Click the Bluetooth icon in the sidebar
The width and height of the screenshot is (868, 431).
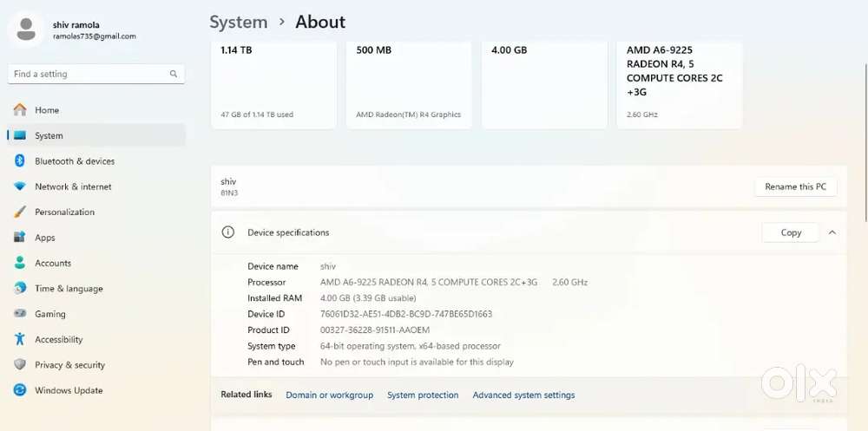pos(20,161)
